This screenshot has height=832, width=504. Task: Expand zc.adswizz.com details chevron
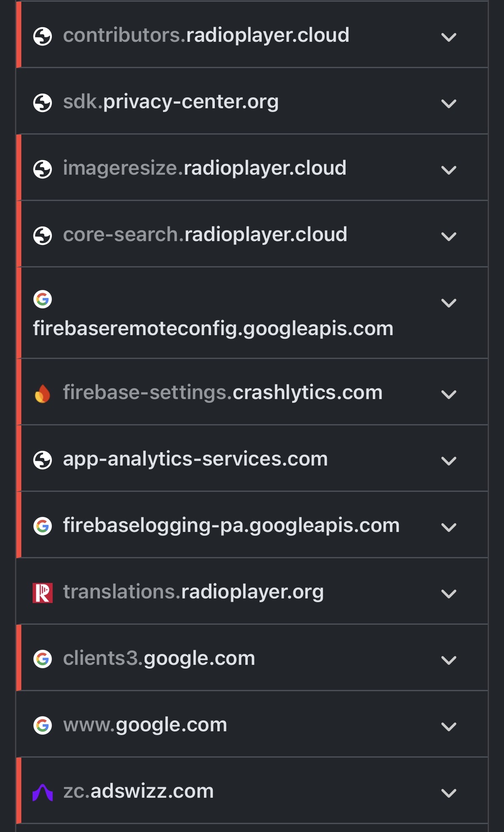click(x=448, y=793)
